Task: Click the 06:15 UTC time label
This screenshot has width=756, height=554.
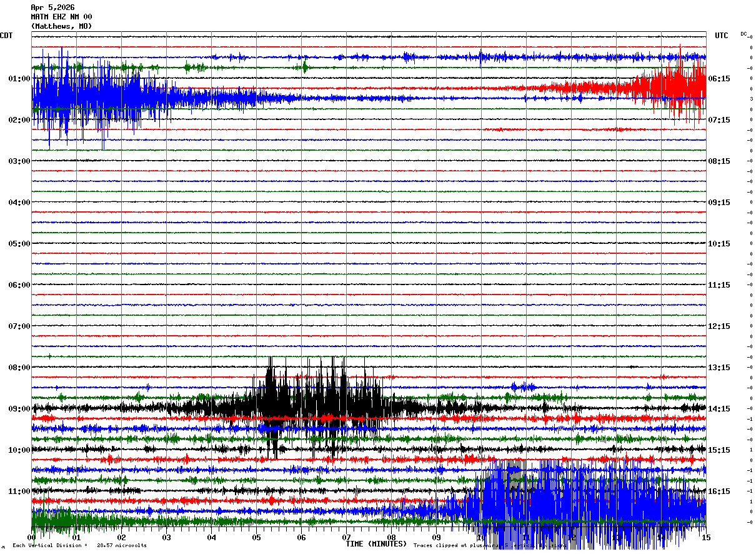Action: tap(720, 79)
